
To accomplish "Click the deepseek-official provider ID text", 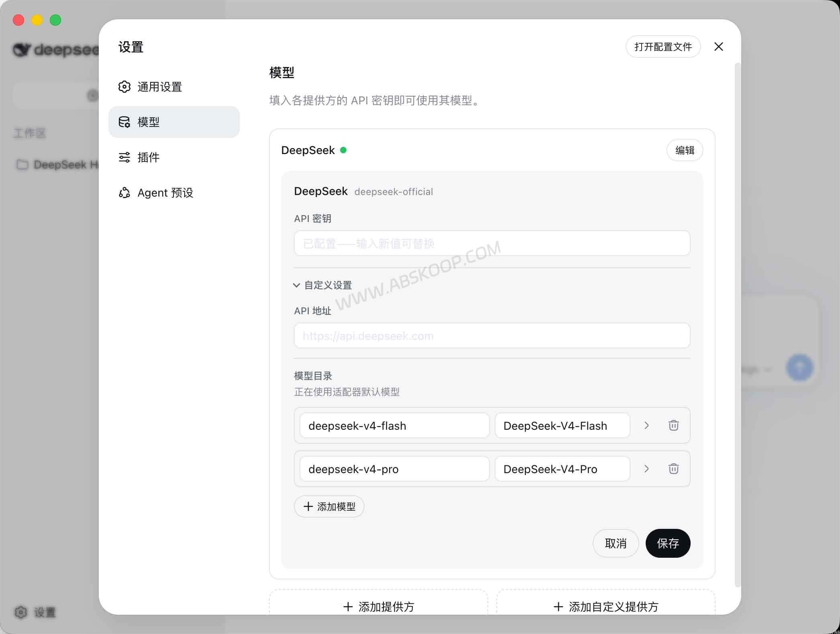I will (x=393, y=192).
